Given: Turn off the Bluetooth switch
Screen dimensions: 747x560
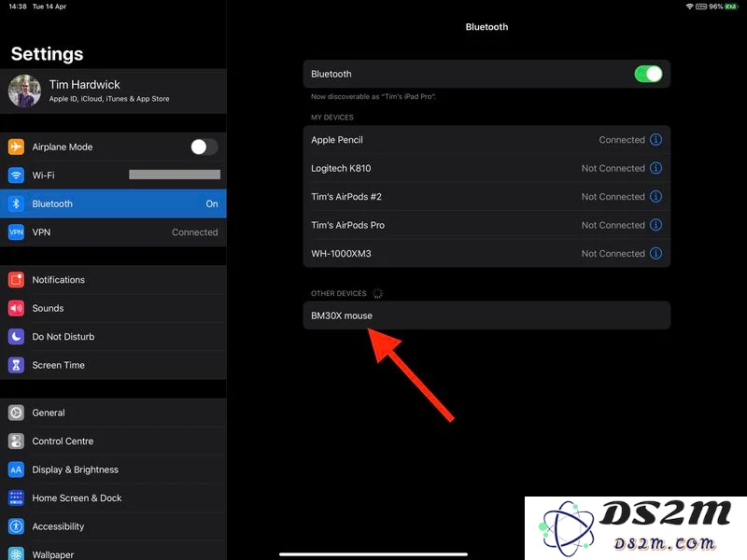Looking at the screenshot, I should 648,74.
